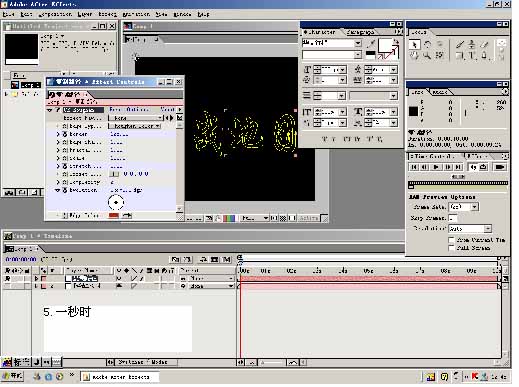Screen dimensions: 519x387
Task: Pick the Zoom magnifier tool
Action: pos(427,55)
